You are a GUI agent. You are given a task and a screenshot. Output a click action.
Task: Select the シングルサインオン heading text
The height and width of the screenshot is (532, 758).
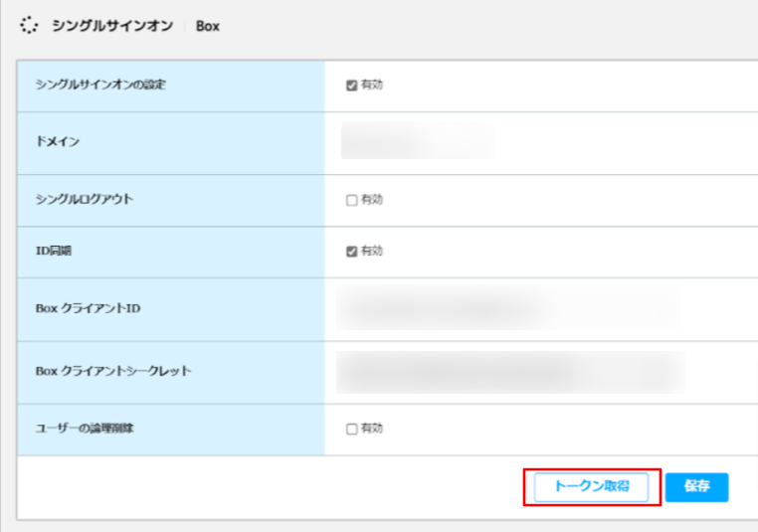112,26
